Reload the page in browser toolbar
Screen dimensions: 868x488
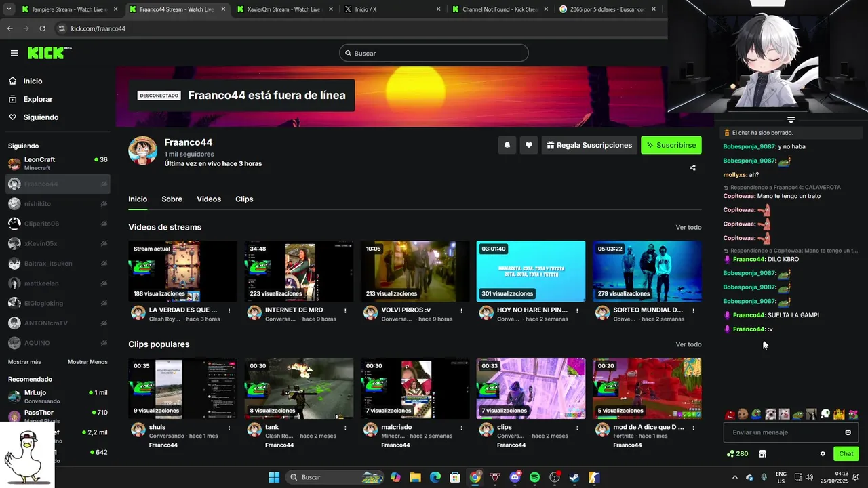tap(42, 28)
